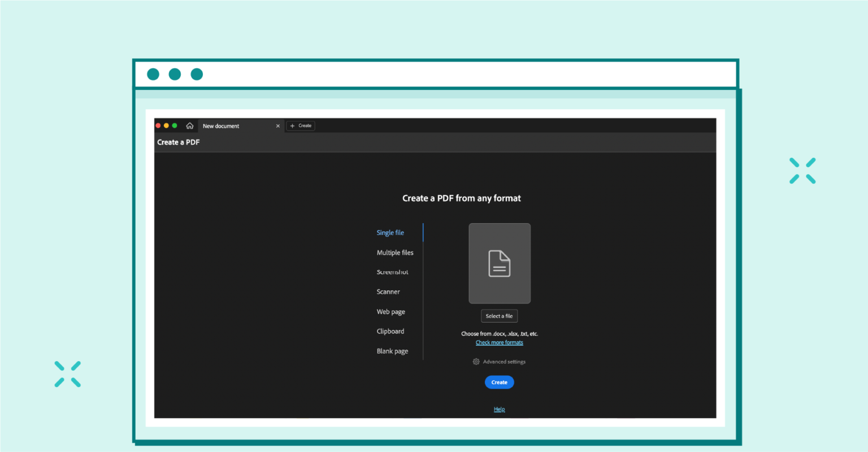Choose the Web page creation option
This screenshot has height=452, width=868.
click(x=390, y=311)
